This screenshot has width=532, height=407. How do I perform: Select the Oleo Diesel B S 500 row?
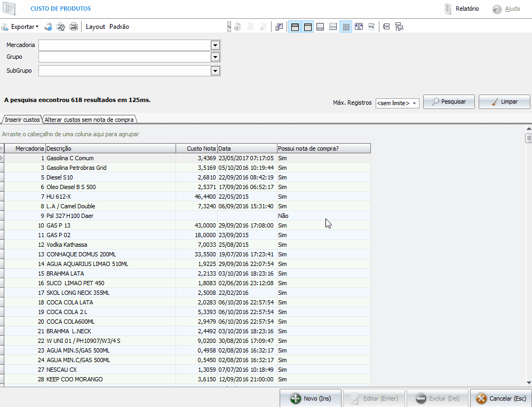pos(187,187)
